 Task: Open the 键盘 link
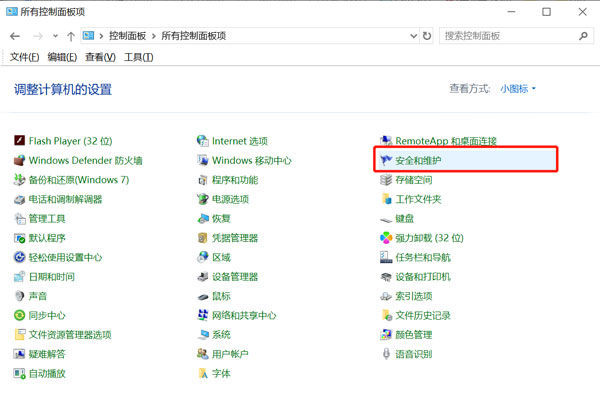coord(404,218)
